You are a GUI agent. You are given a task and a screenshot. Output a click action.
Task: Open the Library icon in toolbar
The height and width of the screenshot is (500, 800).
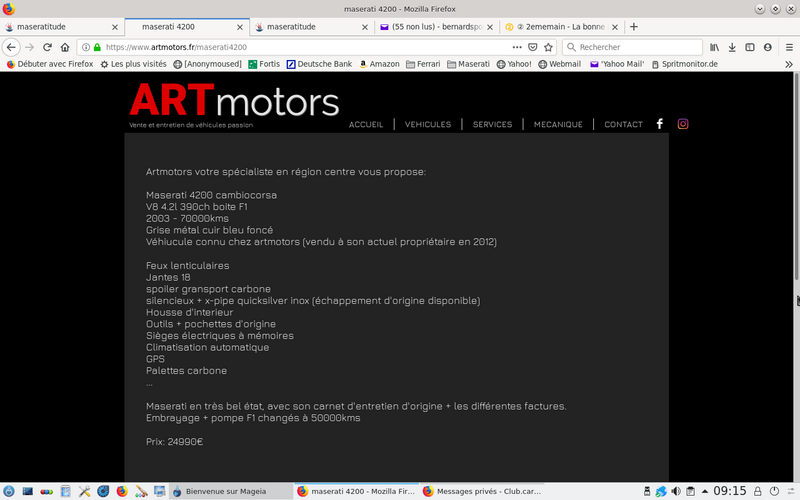click(714, 47)
